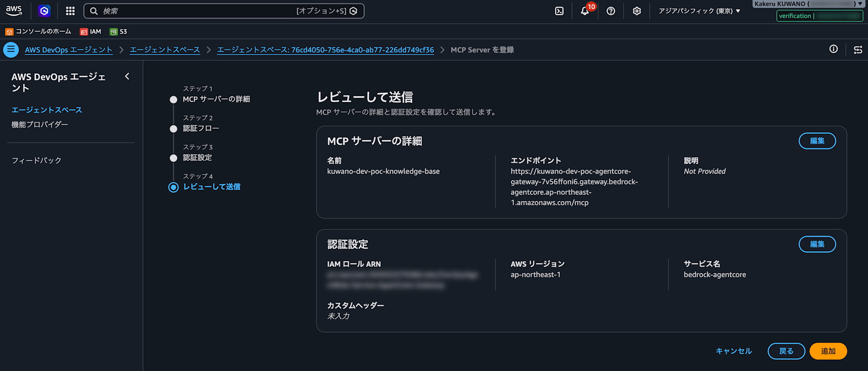Submit with the 追加 button
Image resolution: width=868 pixels, height=371 pixels.
tap(828, 351)
